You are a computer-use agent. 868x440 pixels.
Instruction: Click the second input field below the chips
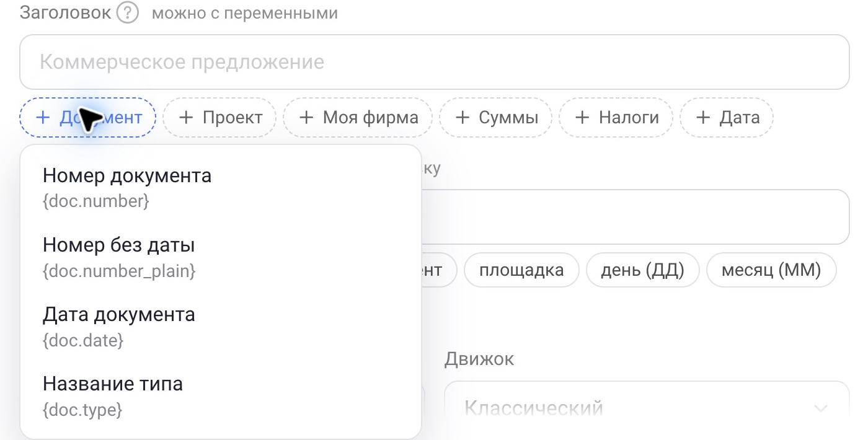pos(635,217)
